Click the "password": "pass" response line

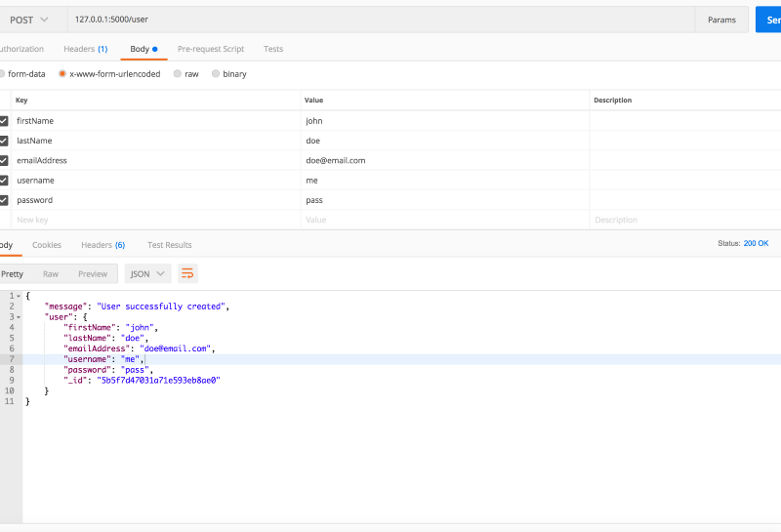[108, 370]
